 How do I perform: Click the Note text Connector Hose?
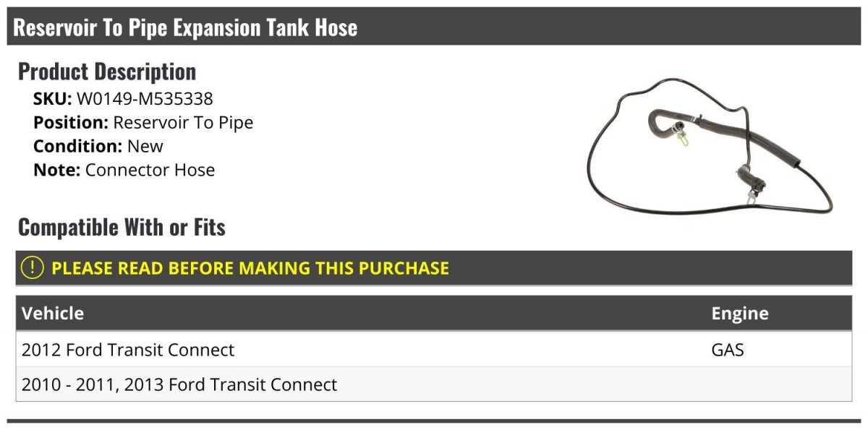tap(150, 171)
